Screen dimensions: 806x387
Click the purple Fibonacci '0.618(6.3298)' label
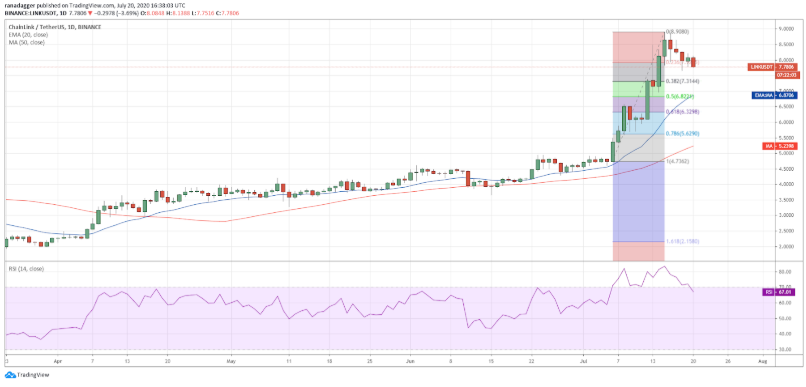click(683, 112)
